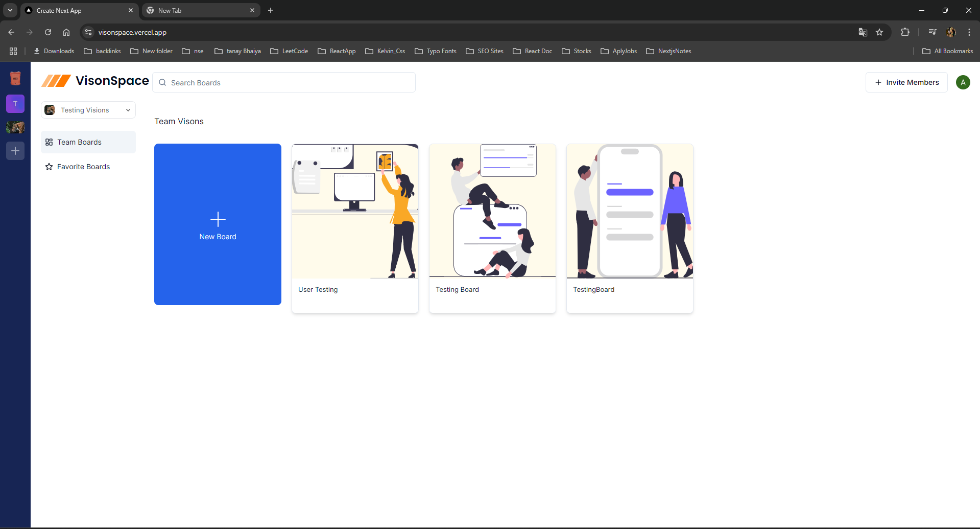
Task: Click the translate page icon in address bar
Action: [863, 32]
